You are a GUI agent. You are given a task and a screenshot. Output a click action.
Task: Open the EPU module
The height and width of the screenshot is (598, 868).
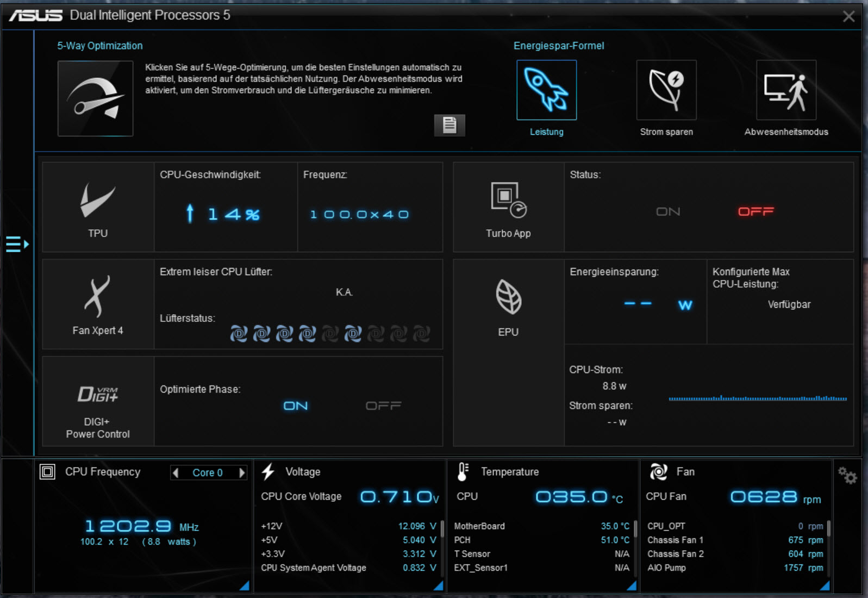tap(508, 352)
